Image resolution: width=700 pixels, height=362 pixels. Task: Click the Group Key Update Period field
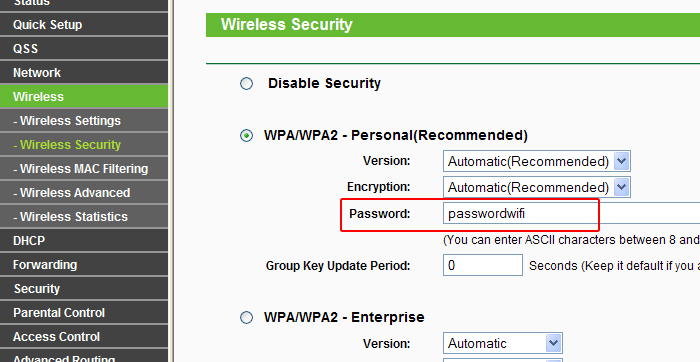(483, 265)
